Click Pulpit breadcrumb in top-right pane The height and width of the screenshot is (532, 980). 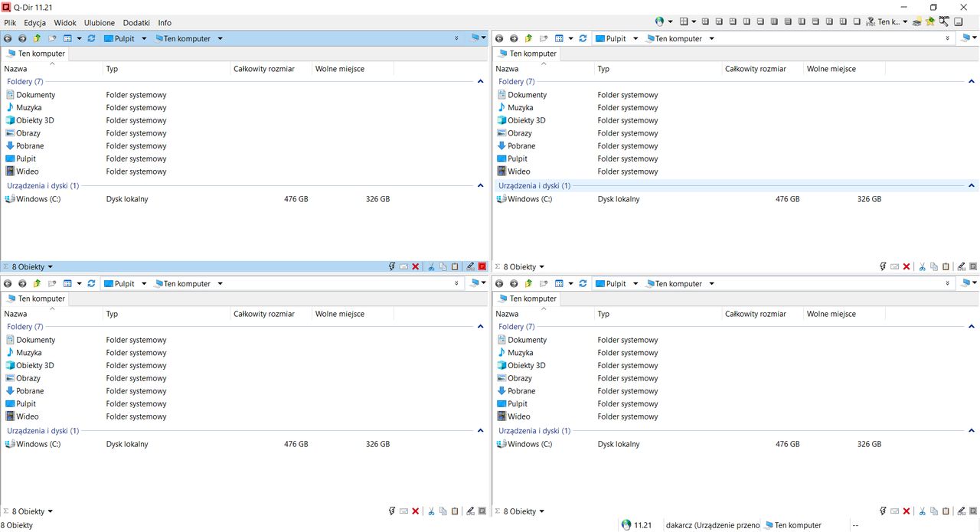pyautogui.click(x=610, y=38)
